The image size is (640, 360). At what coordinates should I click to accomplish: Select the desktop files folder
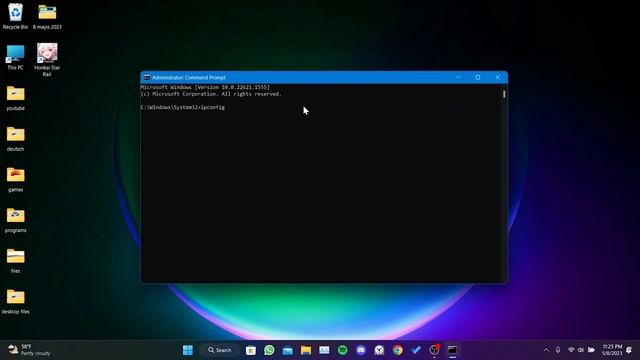coord(16,301)
